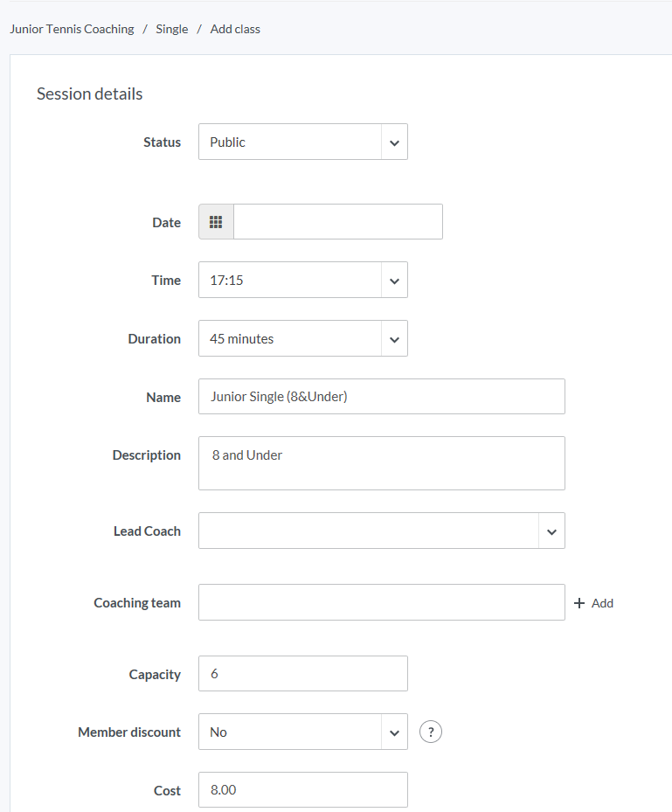Click the Coaching team input box

point(381,603)
